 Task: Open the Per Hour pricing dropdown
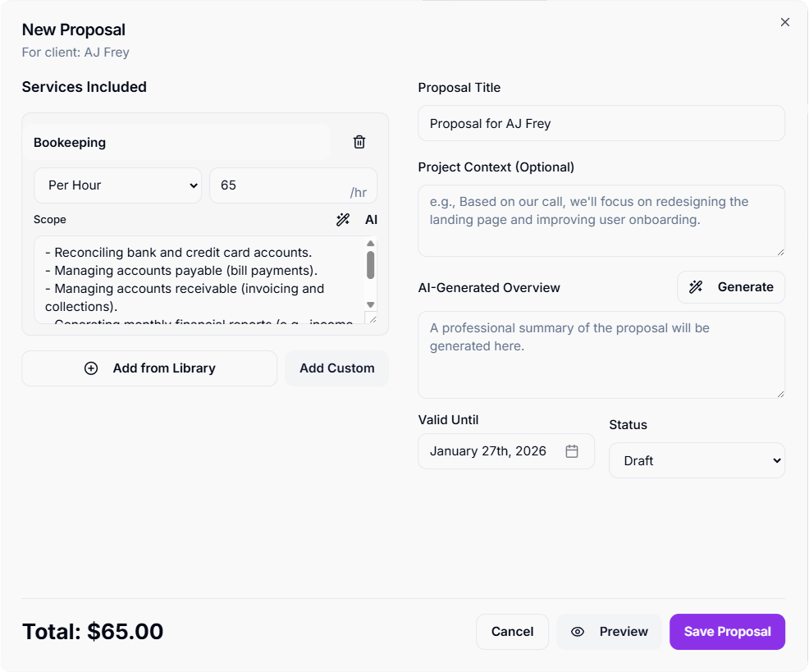[117, 185]
